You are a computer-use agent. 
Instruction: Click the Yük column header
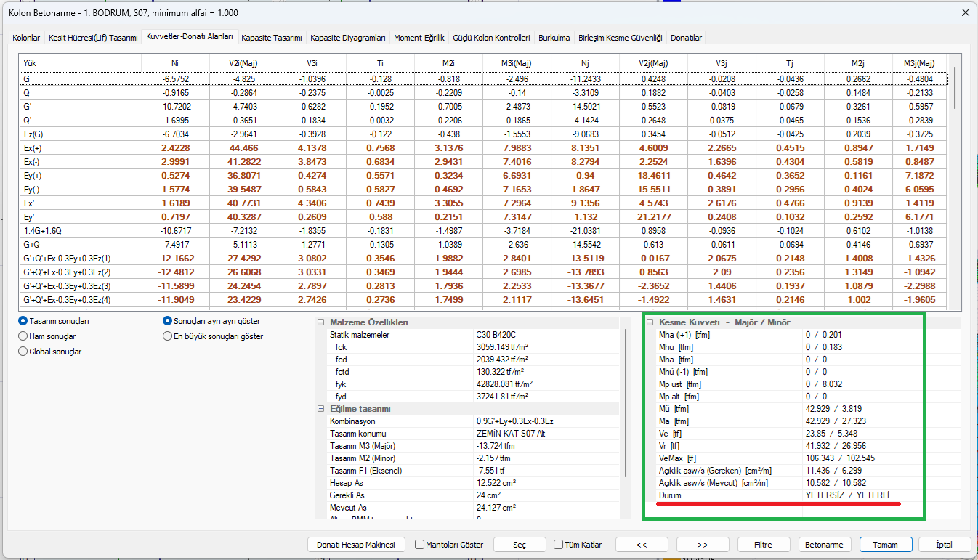coord(81,63)
